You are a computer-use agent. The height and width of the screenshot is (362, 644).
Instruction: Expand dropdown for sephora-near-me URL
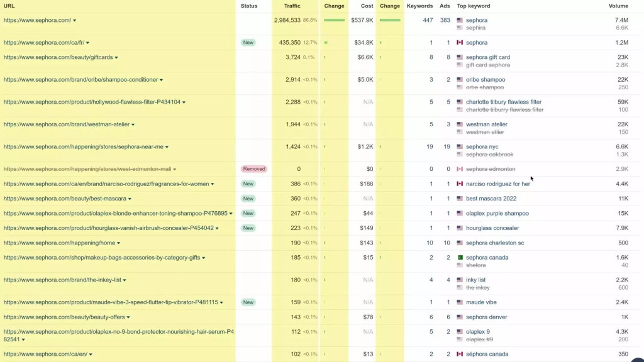pos(167,147)
